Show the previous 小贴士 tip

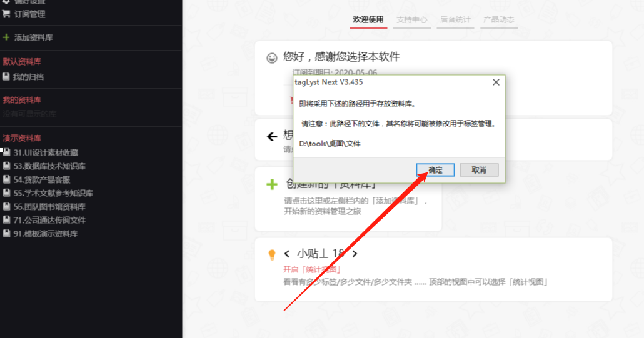coord(287,254)
